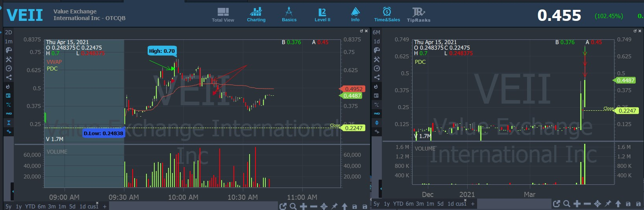Add a custom range in the right chart
This screenshot has height=210, width=644.
[x=473, y=204]
